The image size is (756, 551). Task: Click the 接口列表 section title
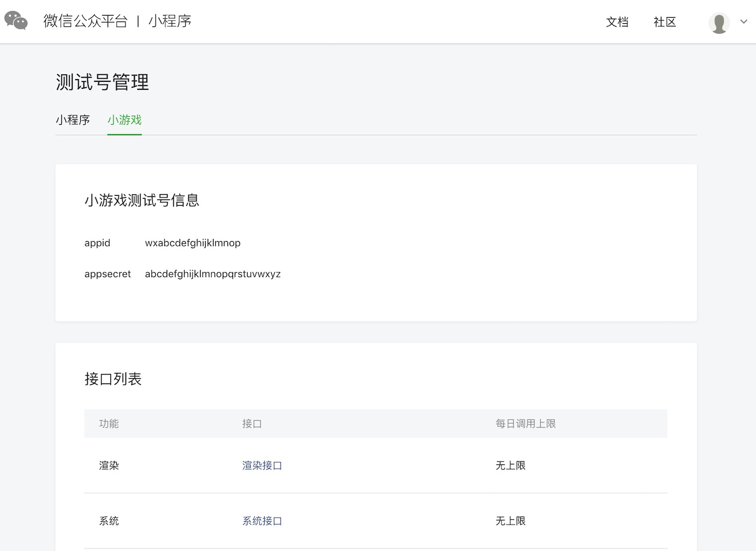(113, 379)
